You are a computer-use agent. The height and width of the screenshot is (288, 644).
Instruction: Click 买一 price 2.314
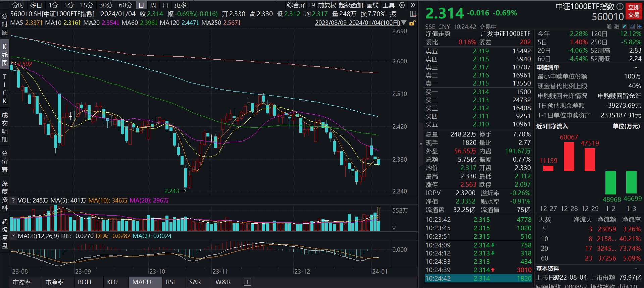pos(481,92)
